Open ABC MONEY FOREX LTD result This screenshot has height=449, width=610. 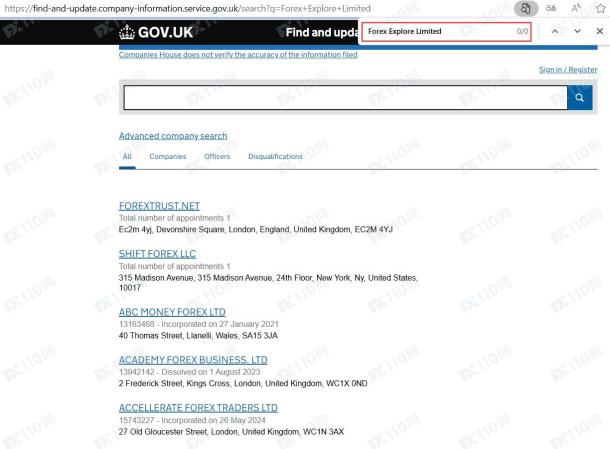172,312
